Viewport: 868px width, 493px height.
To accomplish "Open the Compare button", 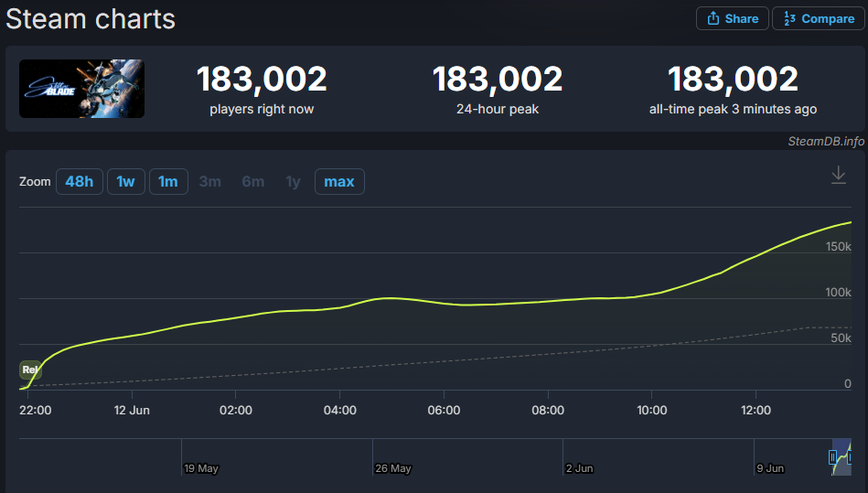I will point(819,19).
